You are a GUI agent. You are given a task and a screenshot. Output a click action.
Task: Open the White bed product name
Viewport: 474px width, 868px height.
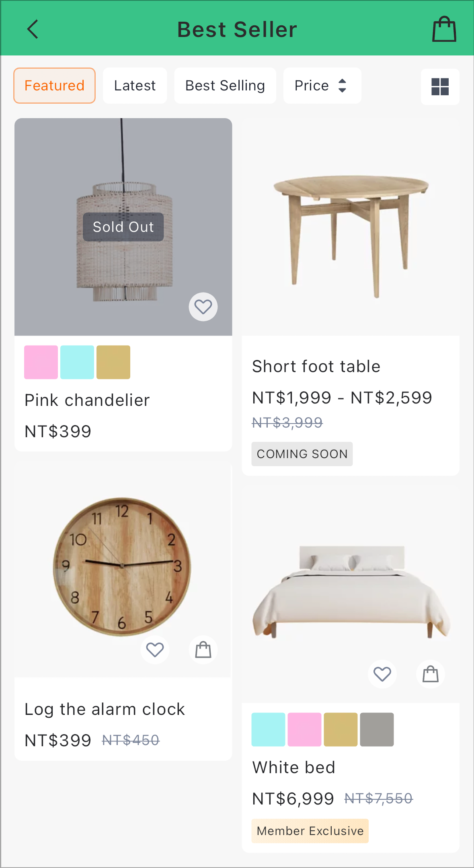coord(293,768)
